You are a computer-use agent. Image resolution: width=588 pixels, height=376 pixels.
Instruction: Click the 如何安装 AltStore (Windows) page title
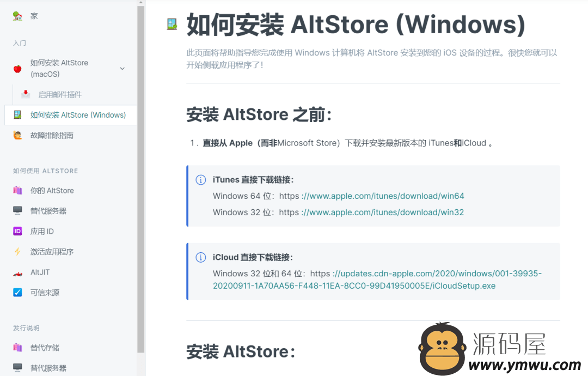tap(356, 25)
